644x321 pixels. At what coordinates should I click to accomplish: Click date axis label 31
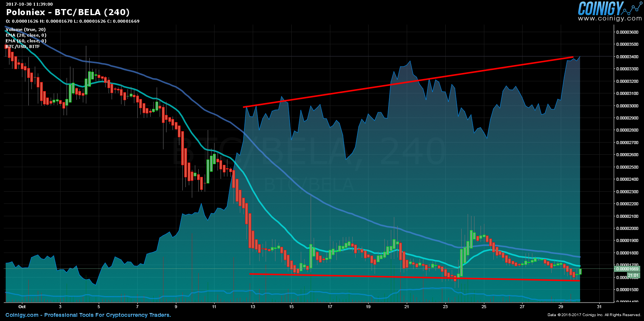click(599, 307)
